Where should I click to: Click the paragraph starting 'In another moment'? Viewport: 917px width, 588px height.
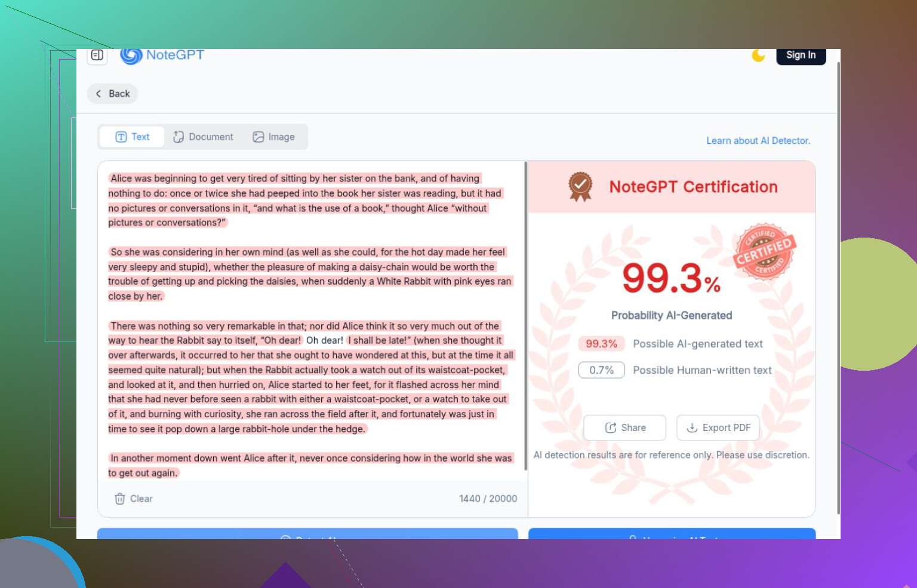tap(310, 466)
